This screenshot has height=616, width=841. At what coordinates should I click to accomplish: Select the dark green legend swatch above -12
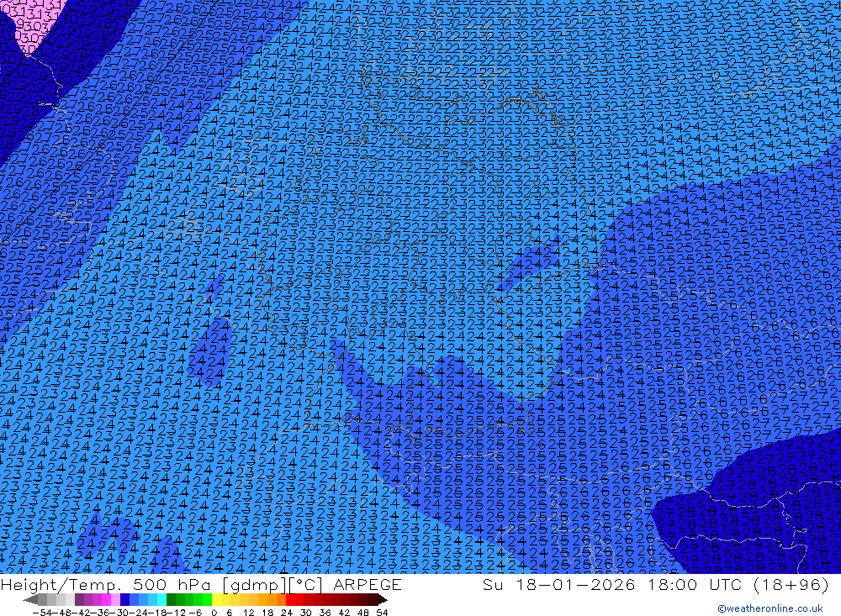(171, 600)
